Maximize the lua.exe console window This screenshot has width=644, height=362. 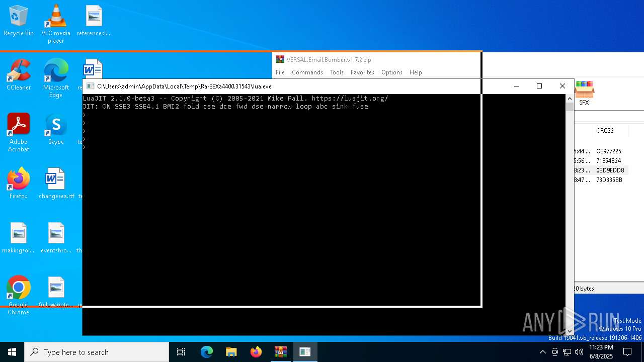pyautogui.click(x=539, y=86)
